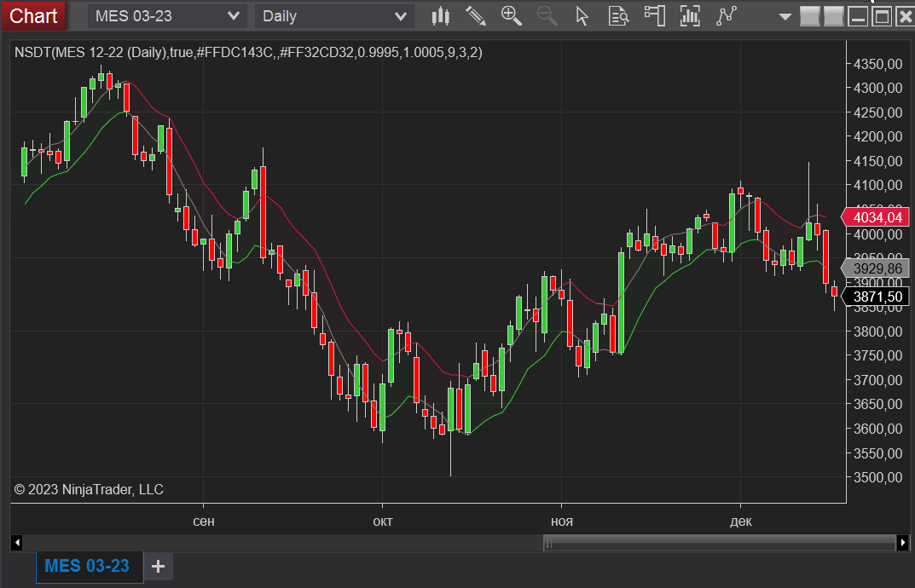The height and width of the screenshot is (588, 915).
Task: Open the red Chart menu
Action: (33, 15)
